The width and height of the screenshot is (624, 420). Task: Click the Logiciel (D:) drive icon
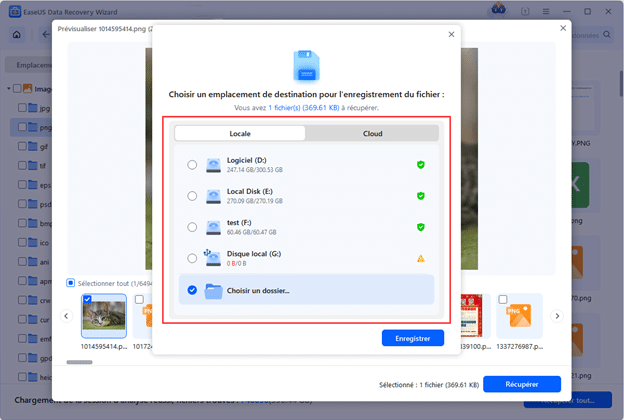click(213, 165)
